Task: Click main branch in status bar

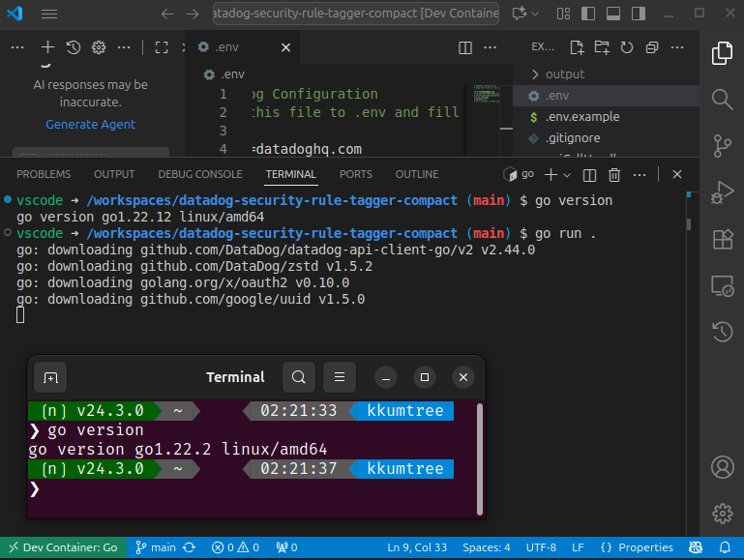Action: point(156,547)
